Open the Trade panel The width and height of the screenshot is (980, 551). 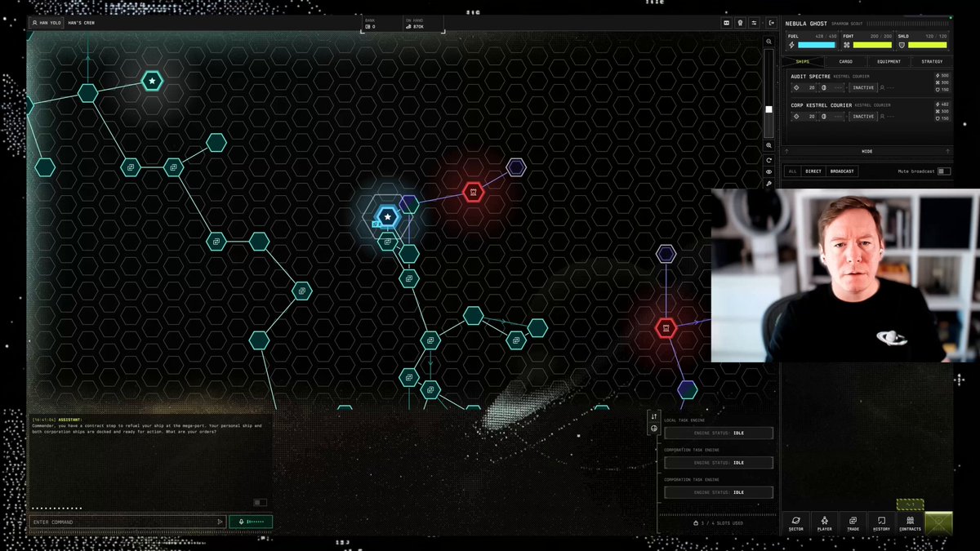[x=853, y=523]
